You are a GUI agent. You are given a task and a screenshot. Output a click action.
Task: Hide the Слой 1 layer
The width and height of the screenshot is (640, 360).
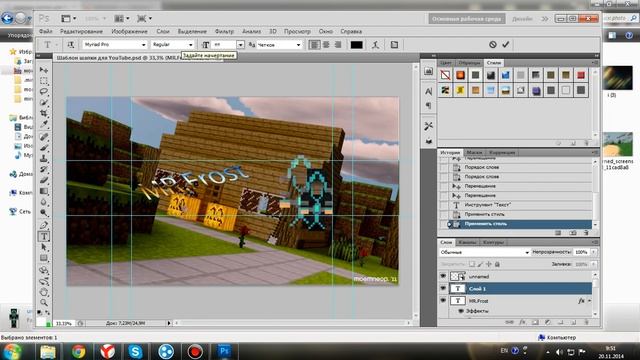(443, 288)
